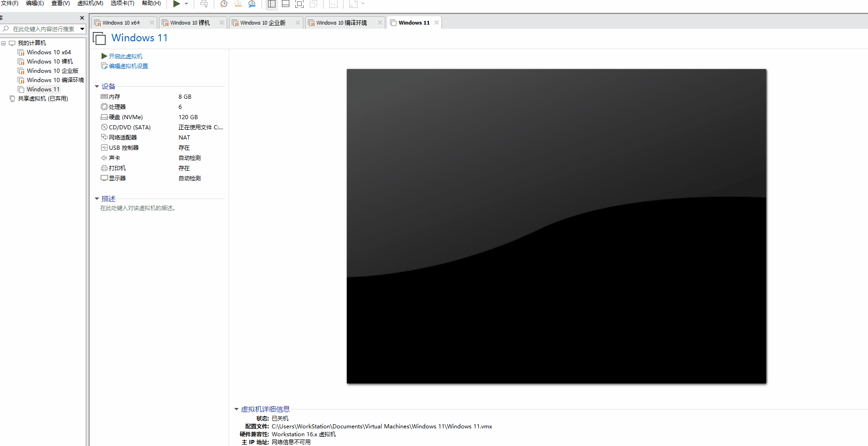This screenshot has height=446, width=868.
Task: Focus the library search input field
Action: point(44,29)
